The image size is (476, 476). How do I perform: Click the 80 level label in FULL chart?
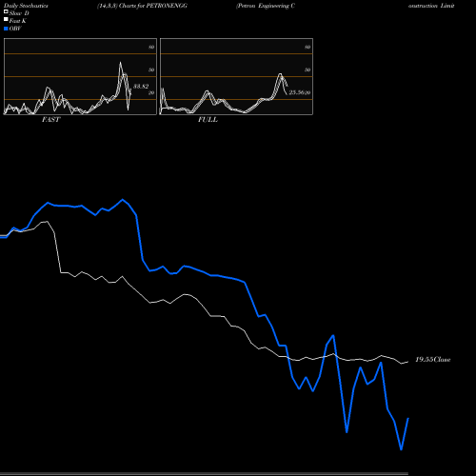[x=307, y=47]
